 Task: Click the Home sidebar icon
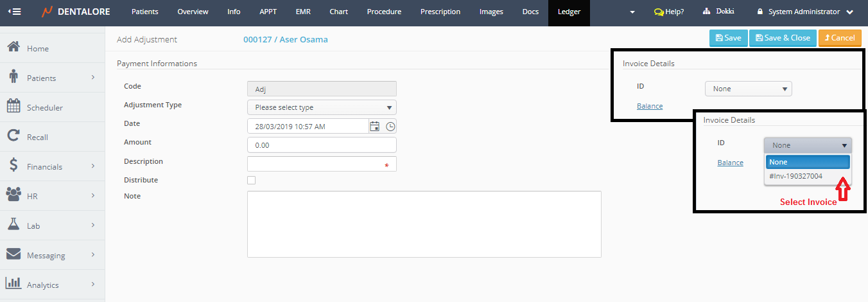tap(13, 48)
